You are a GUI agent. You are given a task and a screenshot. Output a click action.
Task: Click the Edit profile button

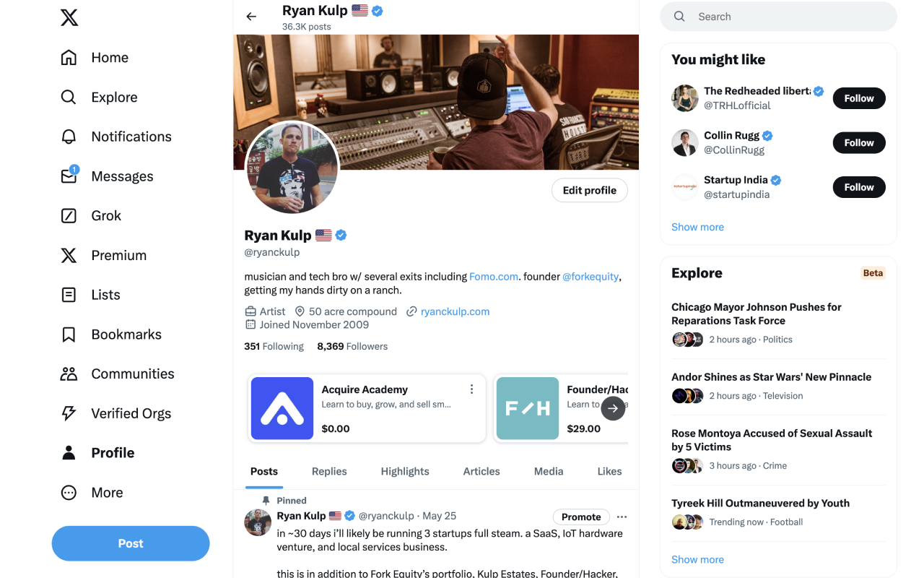coord(590,190)
